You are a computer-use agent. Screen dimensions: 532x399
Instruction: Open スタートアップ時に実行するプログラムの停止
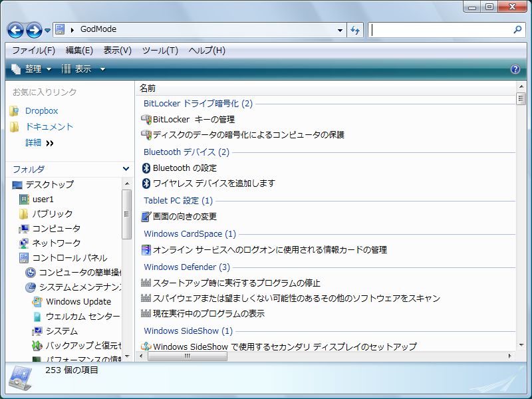pos(237,283)
